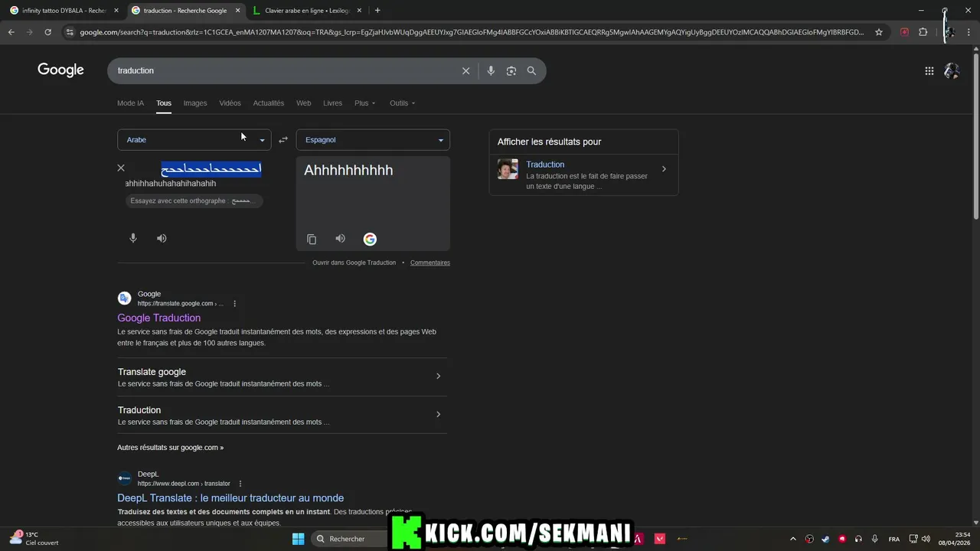
Task: Open the Windows Start menu
Action: [299, 539]
